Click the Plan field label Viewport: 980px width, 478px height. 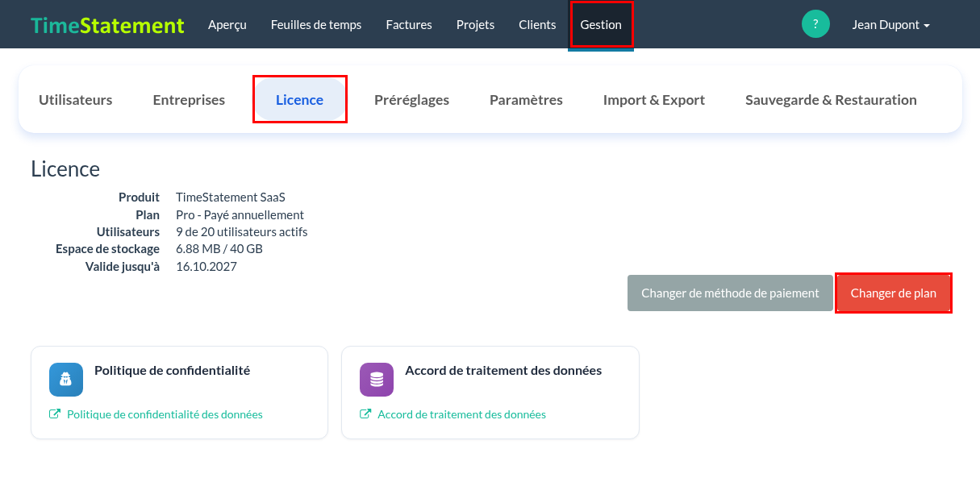[x=148, y=215]
